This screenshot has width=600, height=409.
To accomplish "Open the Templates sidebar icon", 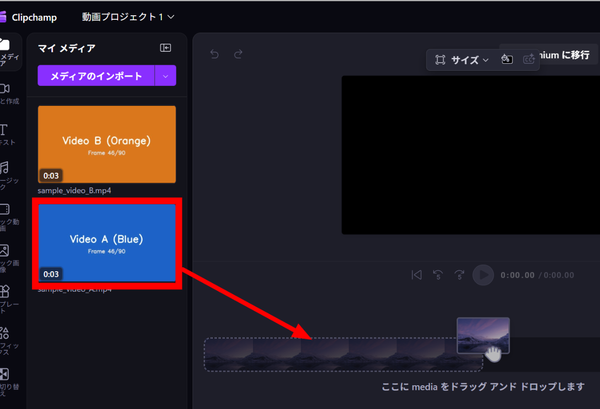I will pyautogui.click(x=9, y=299).
